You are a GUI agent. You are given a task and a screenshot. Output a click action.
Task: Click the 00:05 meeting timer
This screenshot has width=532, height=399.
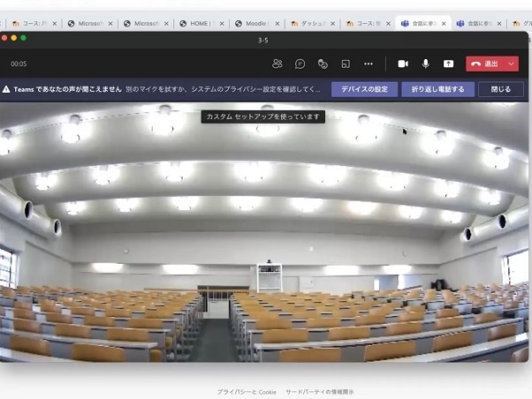pyautogui.click(x=19, y=64)
